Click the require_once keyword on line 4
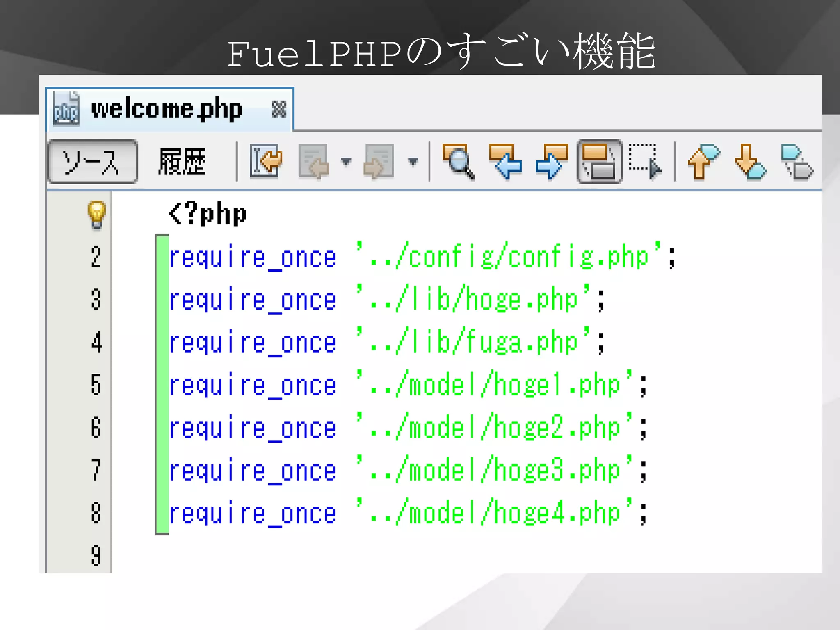840x630 pixels. pyautogui.click(x=253, y=343)
